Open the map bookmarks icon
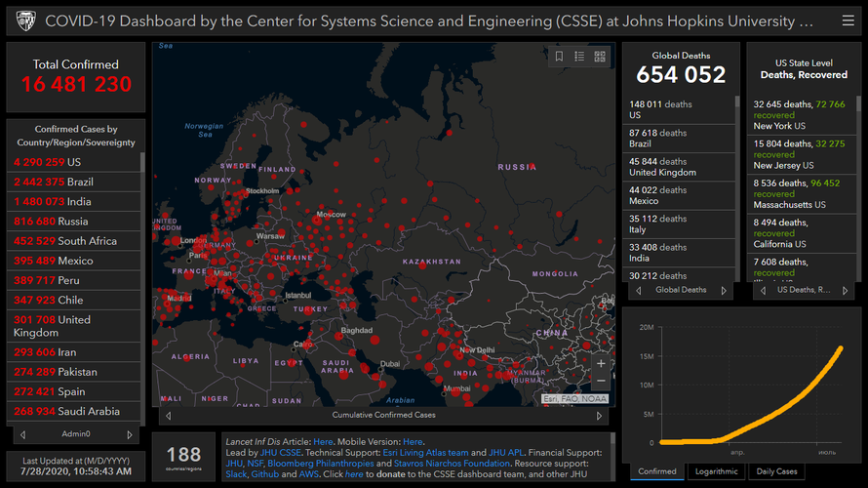 pos(560,57)
